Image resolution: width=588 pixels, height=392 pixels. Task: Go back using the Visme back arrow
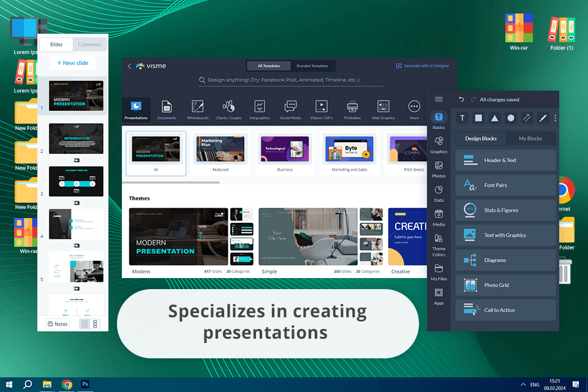pyautogui.click(x=129, y=66)
